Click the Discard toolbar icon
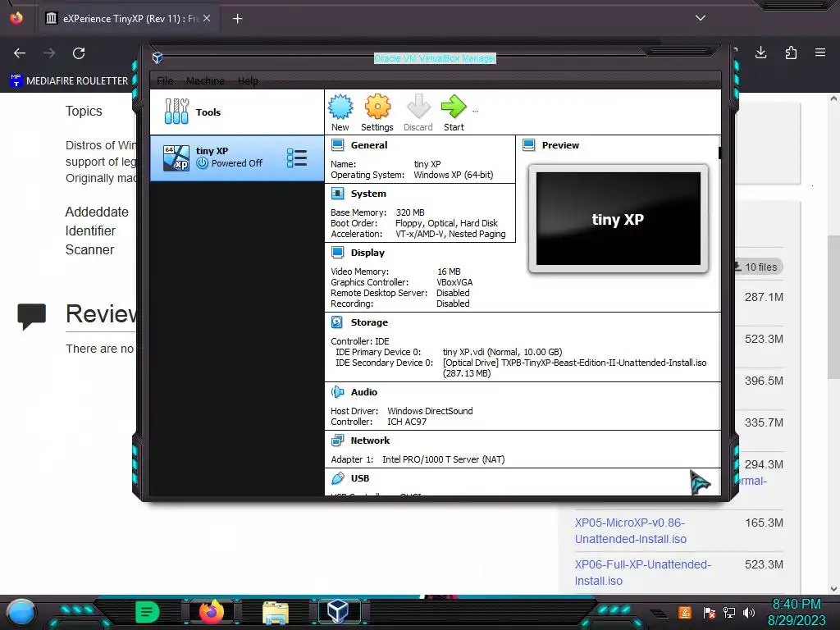The height and width of the screenshot is (630, 840). point(418,107)
